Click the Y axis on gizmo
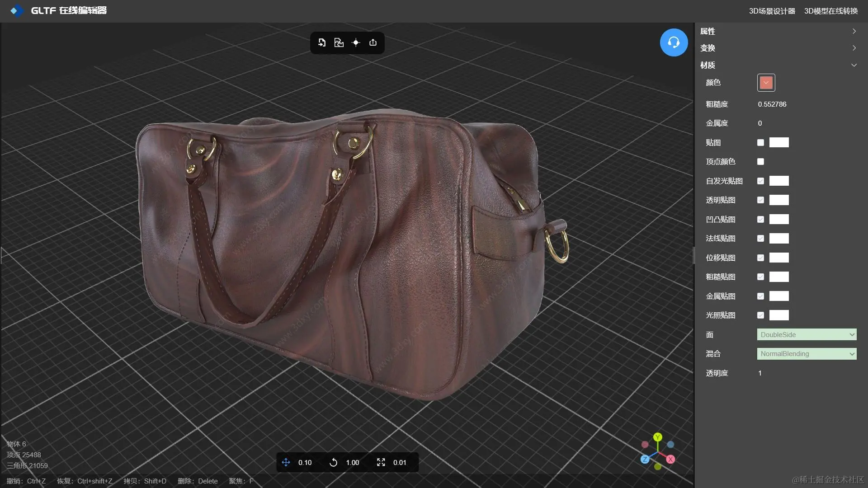868x488 pixels. (x=658, y=437)
